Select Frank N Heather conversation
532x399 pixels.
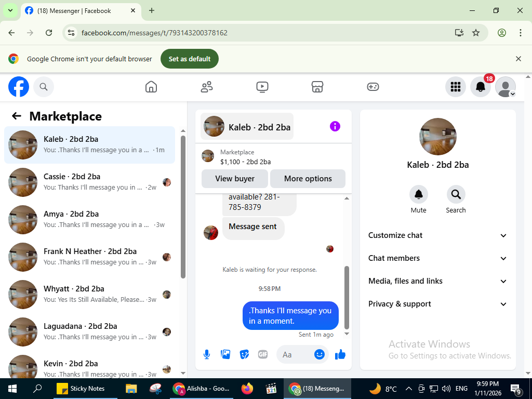click(x=89, y=257)
